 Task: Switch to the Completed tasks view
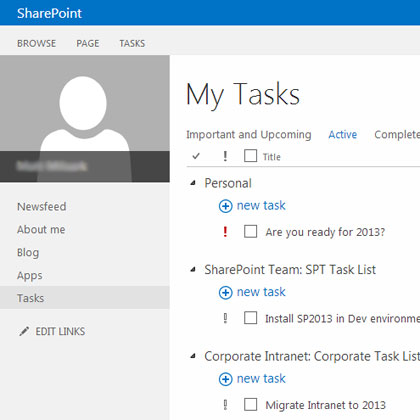click(x=397, y=134)
